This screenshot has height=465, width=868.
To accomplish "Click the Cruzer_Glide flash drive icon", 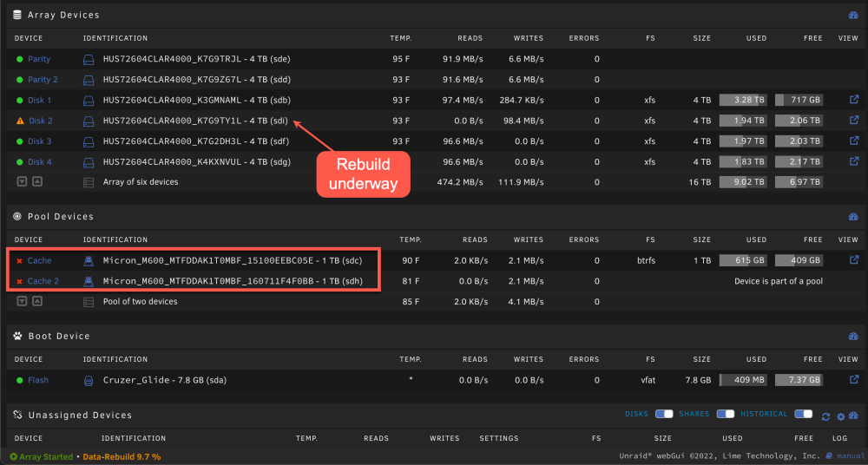I will (x=89, y=380).
